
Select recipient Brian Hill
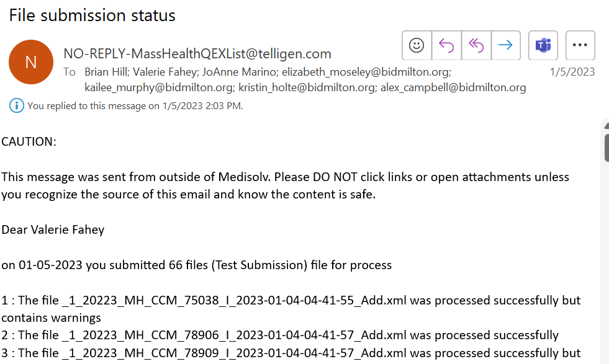click(x=106, y=72)
